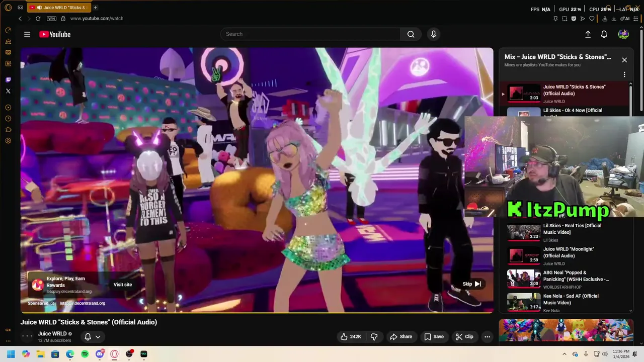644x362 pixels.
Task: Open browsing History clock icon
Action: point(8,119)
